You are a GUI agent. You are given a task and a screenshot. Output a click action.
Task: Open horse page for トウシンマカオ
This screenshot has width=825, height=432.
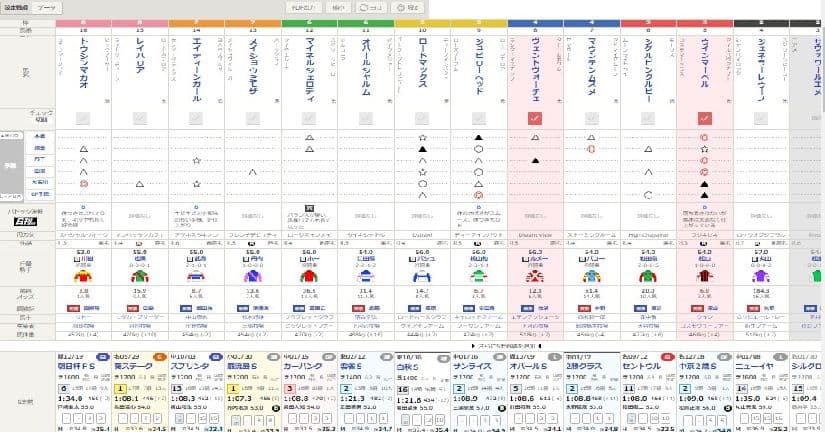coord(83,63)
